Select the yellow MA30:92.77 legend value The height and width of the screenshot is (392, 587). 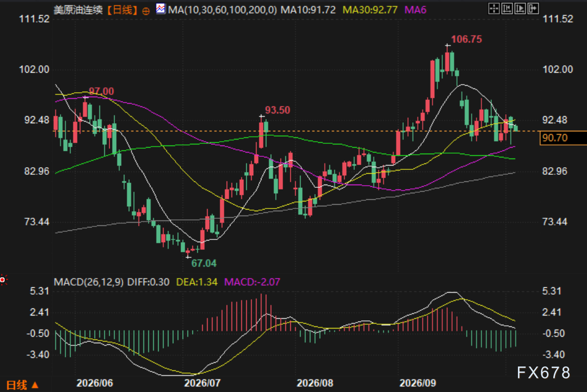click(370, 10)
